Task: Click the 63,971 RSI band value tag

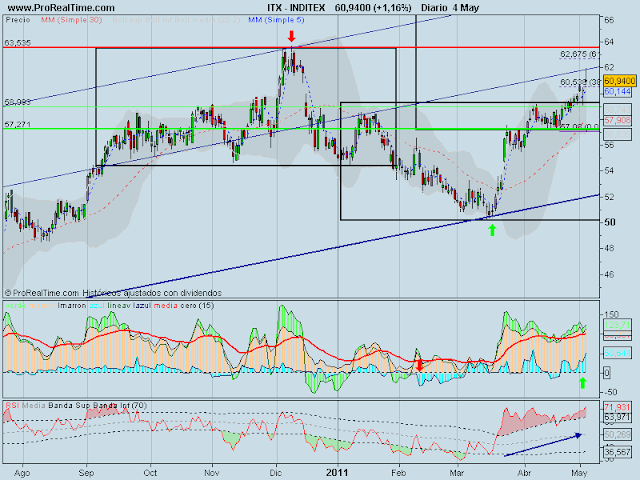Action: coord(618,417)
